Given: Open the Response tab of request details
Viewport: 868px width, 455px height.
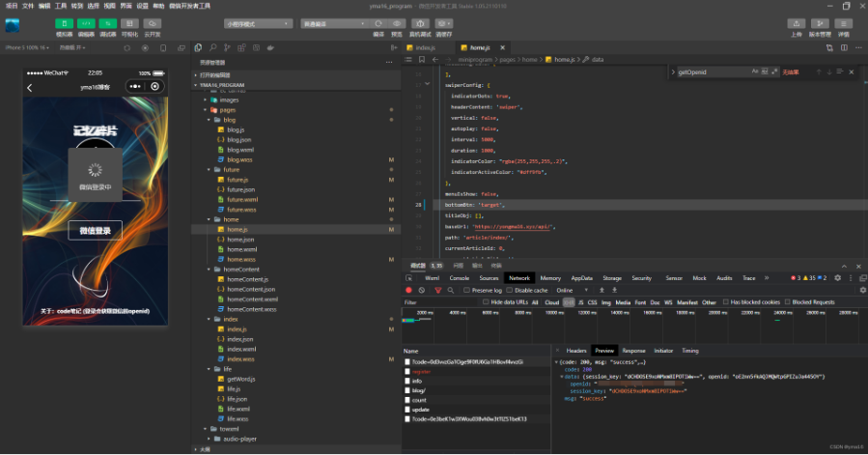Looking at the screenshot, I should tap(633, 351).
